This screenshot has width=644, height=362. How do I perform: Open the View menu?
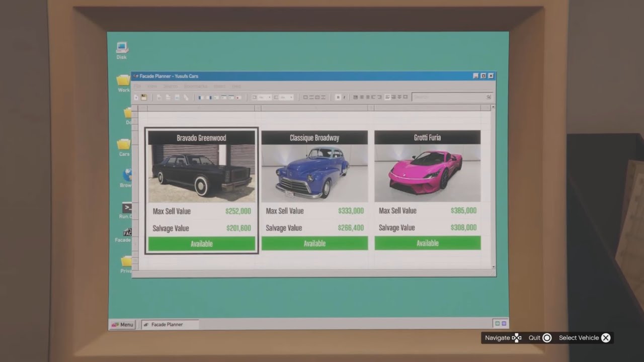point(152,86)
